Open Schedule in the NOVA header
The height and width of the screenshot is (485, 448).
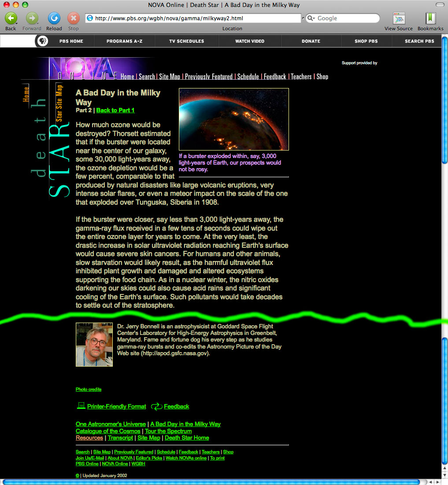coord(248,77)
